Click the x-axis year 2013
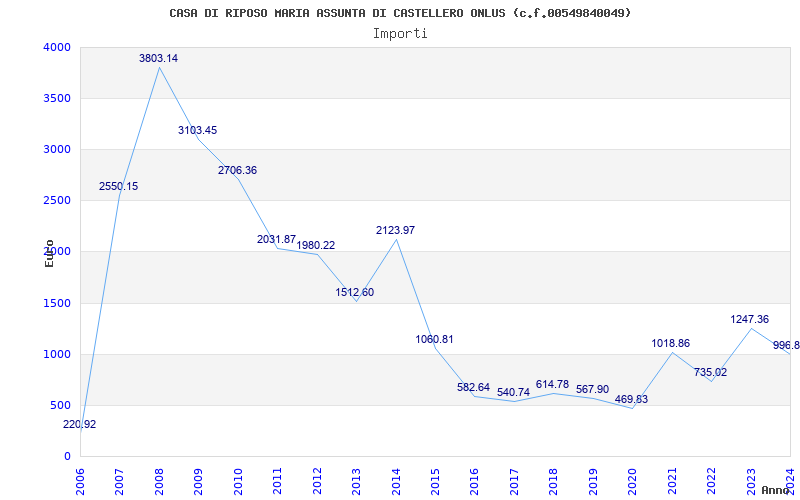Screen dimensions: 800x500 point(356,482)
